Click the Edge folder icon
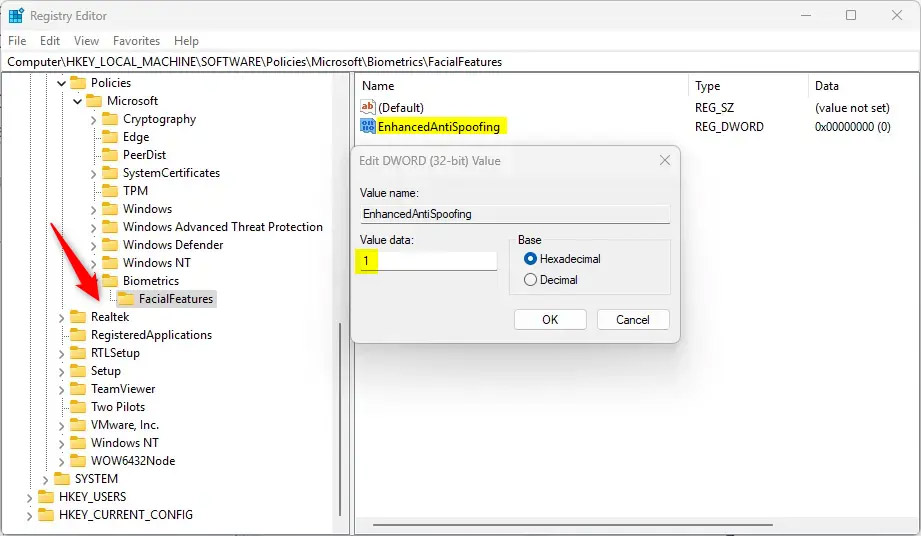Viewport: 921px width, 536px height. 110,137
